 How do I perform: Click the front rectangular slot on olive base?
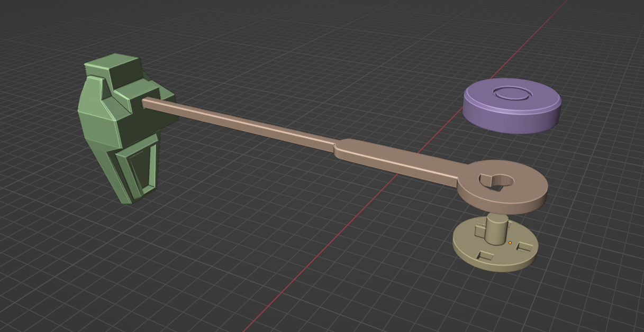tap(485, 255)
